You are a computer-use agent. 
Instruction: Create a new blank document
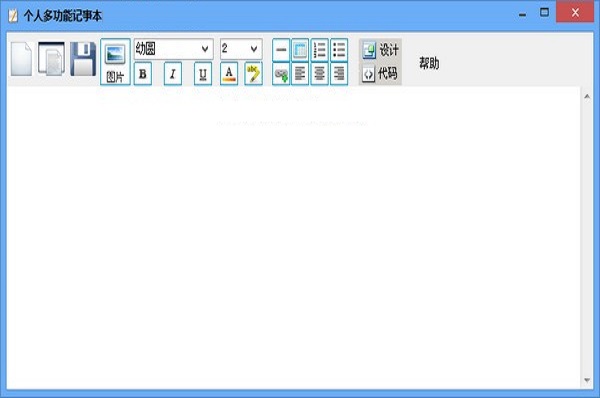click(21, 59)
